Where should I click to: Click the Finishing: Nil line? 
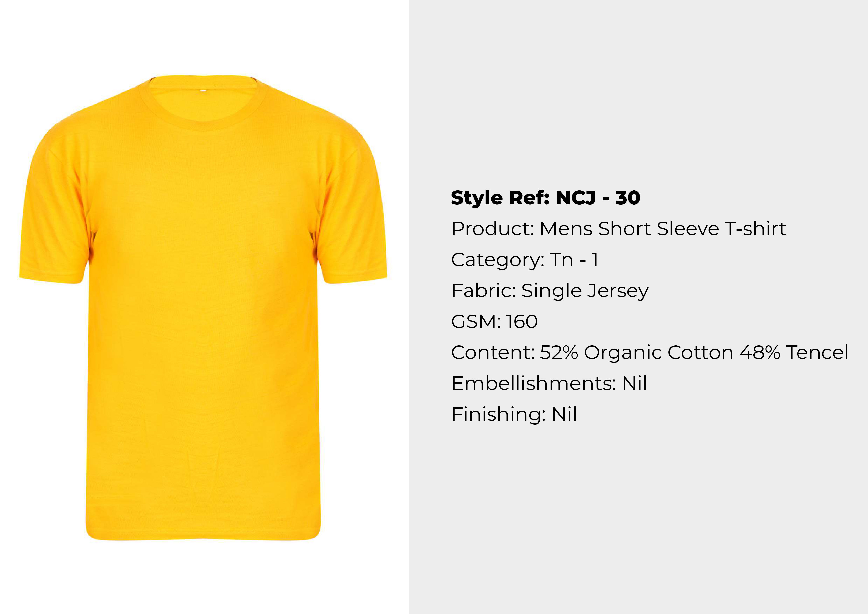514,415
